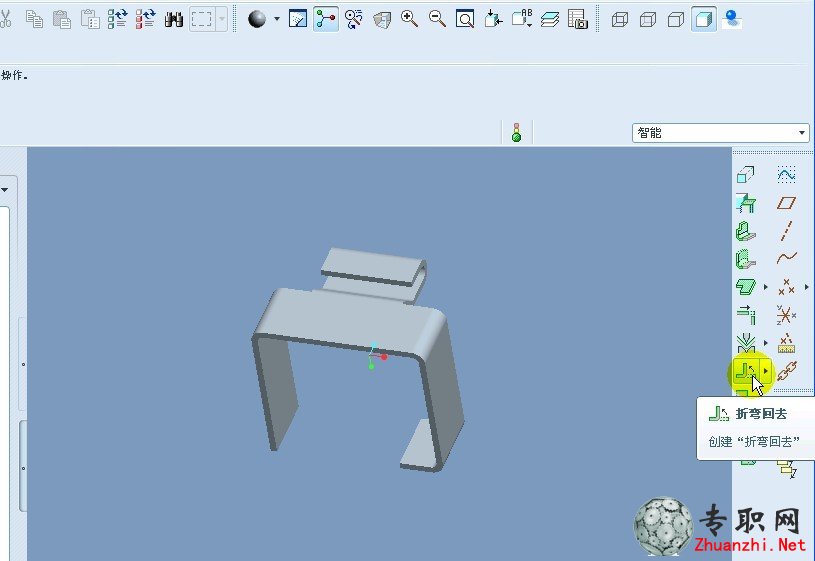Click the Repaint screen icon
Viewport: 815px width, 561px height.
pyautogui.click(x=298, y=19)
